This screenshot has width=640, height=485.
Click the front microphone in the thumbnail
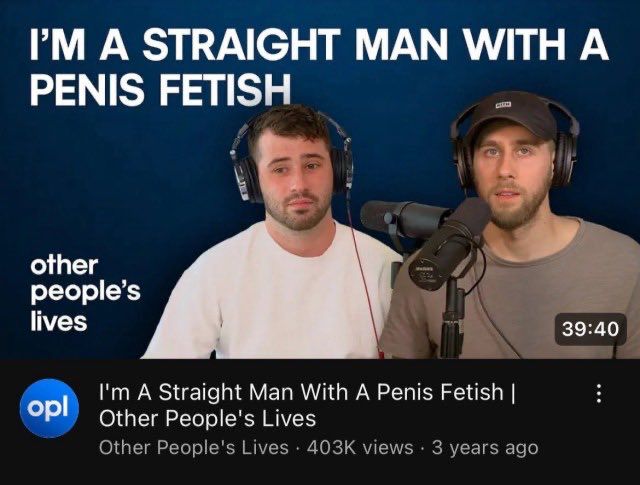(x=447, y=249)
